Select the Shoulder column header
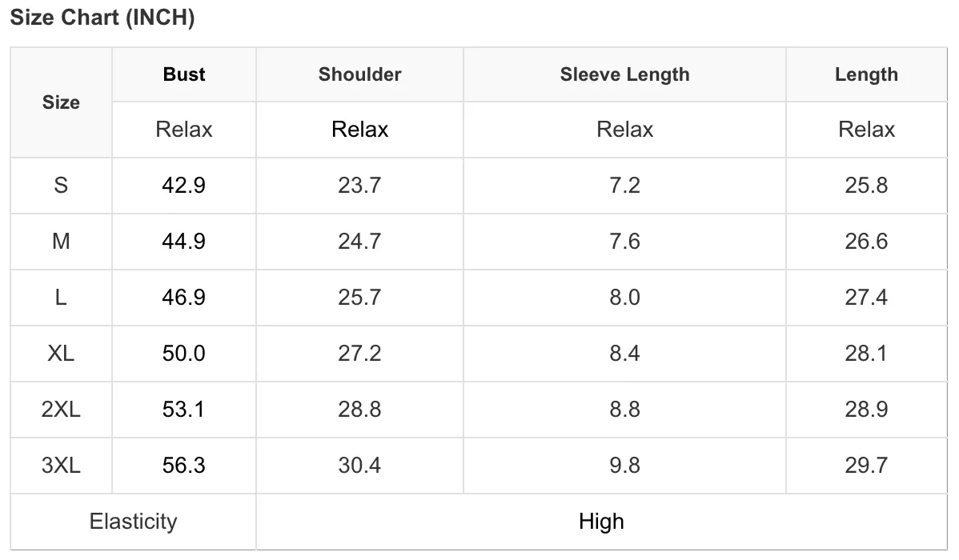Viewport: 959px width, 560px height. click(x=359, y=74)
